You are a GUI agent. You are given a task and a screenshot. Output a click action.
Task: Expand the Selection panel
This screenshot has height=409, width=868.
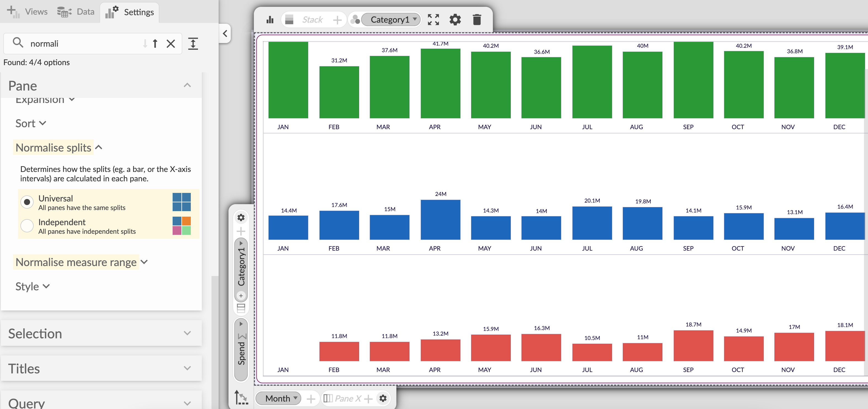pyautogui.click(x=101, y=333)
